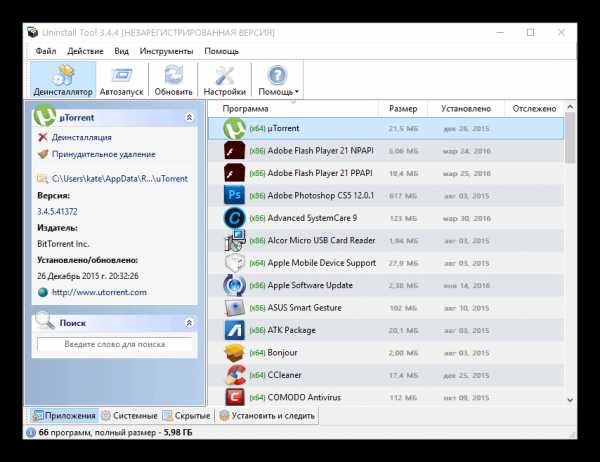Select Apple Mobile Device Support row
Image resolution: width=600 pixels, height=462 pixels.
pyautogui.click(x=386, y=263)
